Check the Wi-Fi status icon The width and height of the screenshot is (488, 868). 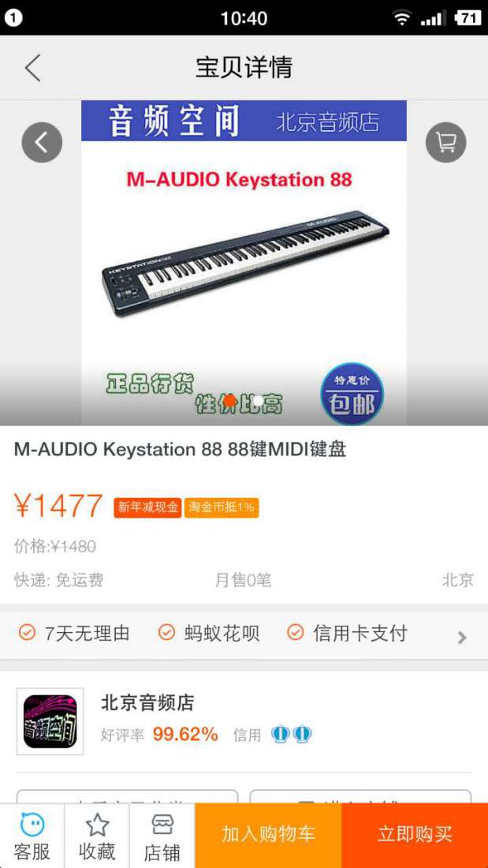(x=402, y=17)
